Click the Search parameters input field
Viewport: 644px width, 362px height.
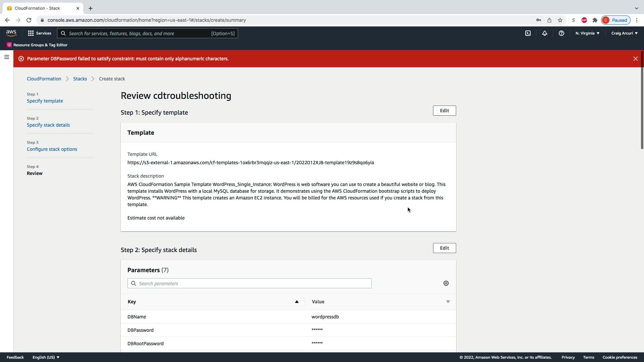click(x=249, y=283)
